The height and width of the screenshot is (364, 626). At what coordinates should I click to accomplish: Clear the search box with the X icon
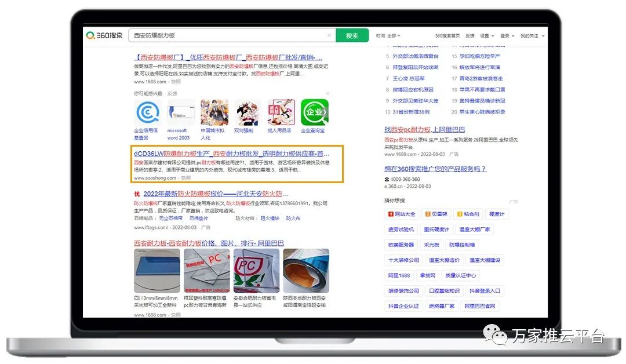(x=329, y=35)
